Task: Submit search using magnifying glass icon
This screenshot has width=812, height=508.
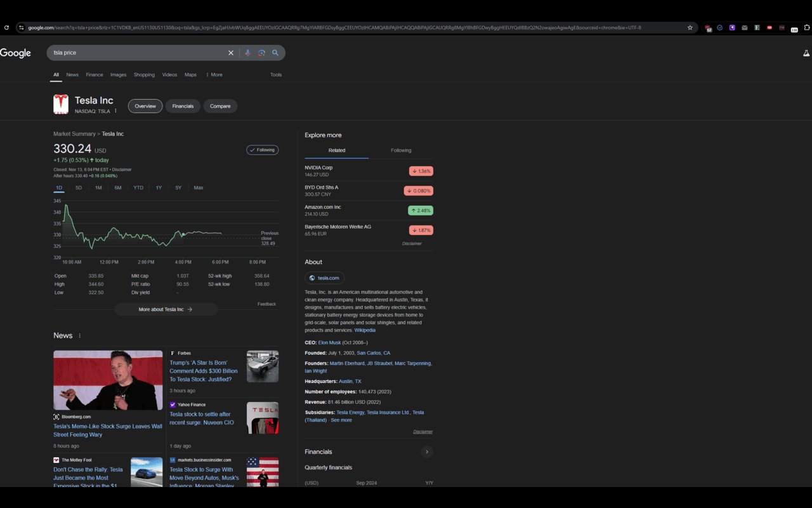Action: pos(275,53)
